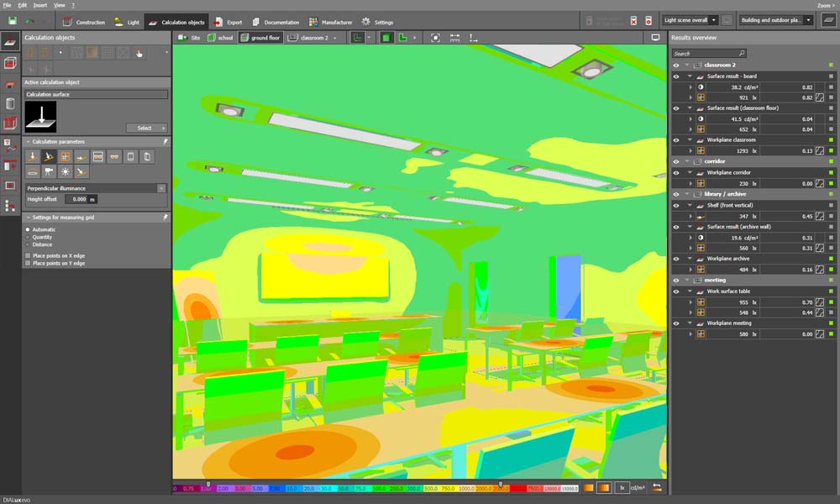Switch to the Construction tab
Viewport: 840px width, 504px height.
coord(84,22)
